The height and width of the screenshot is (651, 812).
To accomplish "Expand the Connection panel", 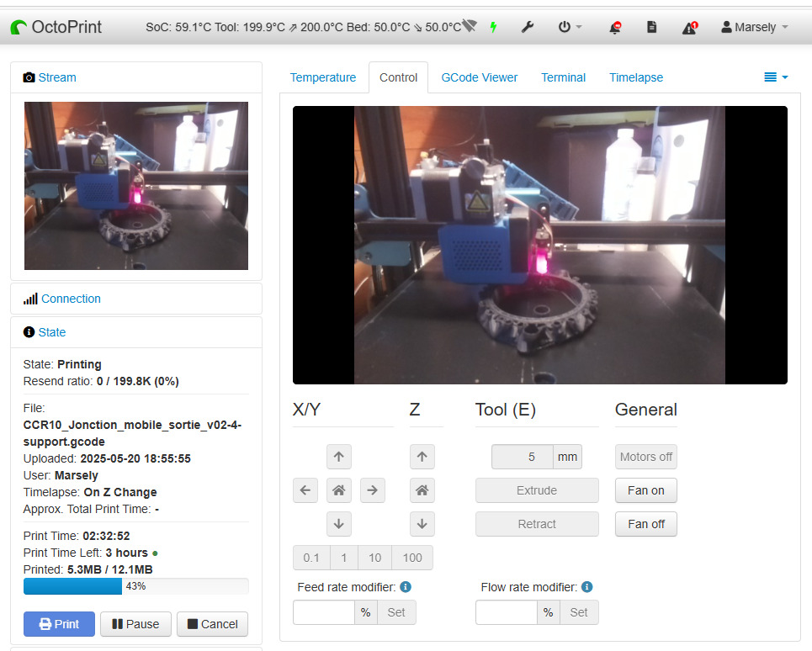I will click(71, 299).
